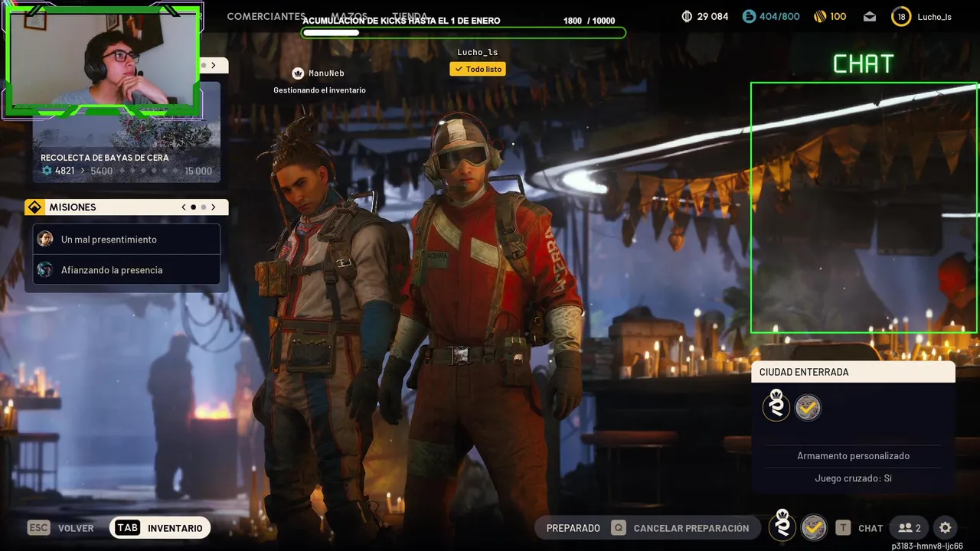Viewport: 980px width, 551px height.
Task: Click the streamer webcam overlay
Action: 103,60
